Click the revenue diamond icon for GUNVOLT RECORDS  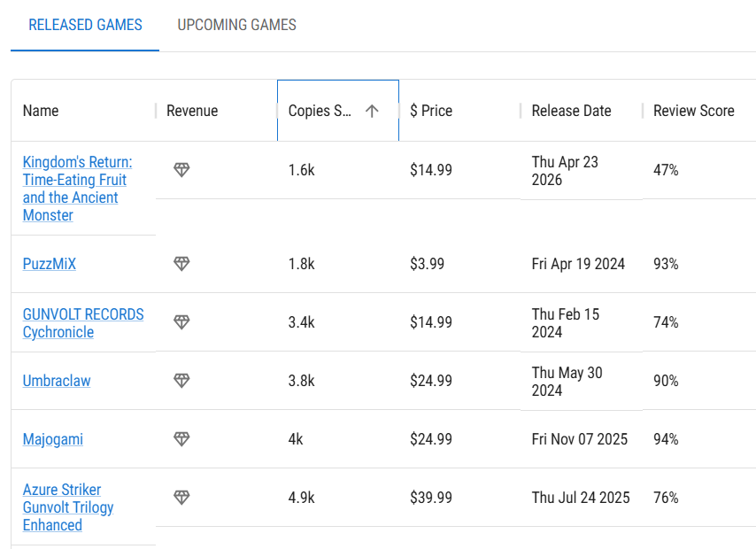click(181, 321)
